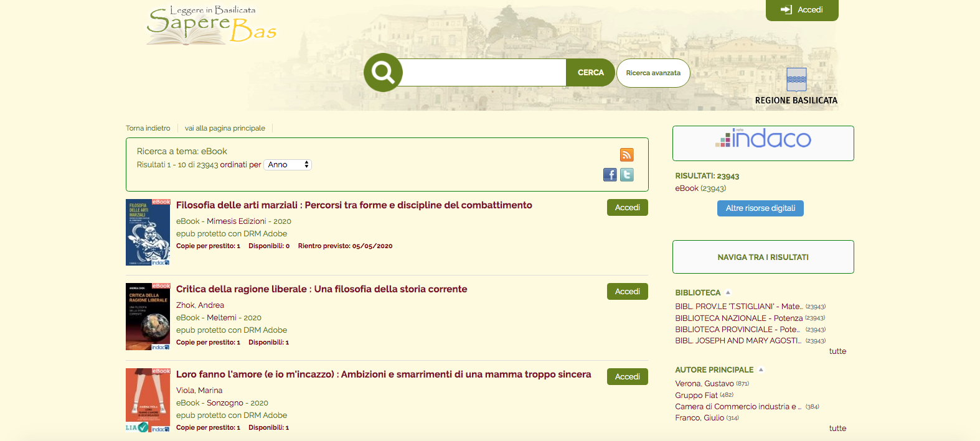This screenshot has width=980, height=441.
Task: Click Altre risorse digitali button
Action: 760,208
